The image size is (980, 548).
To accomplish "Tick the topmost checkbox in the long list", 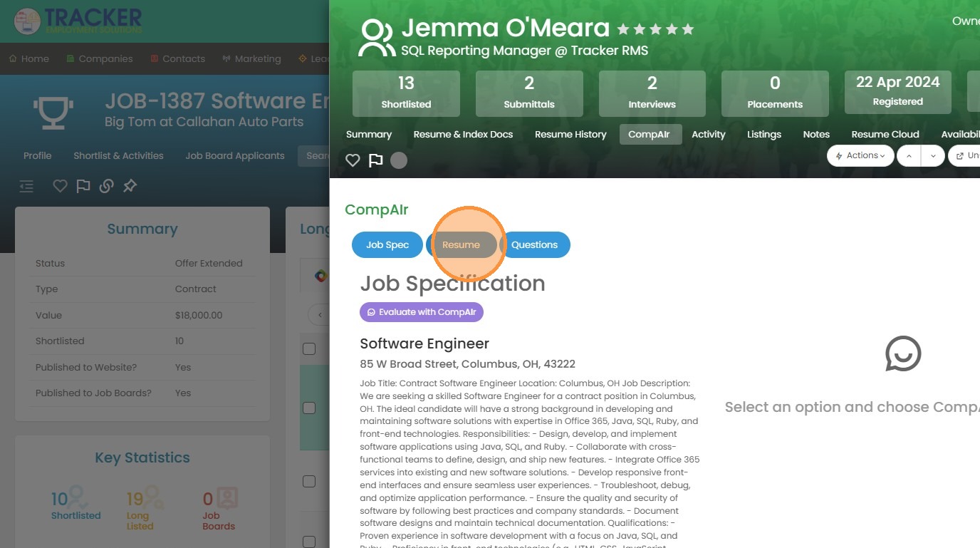I will (x=309, y=348).
